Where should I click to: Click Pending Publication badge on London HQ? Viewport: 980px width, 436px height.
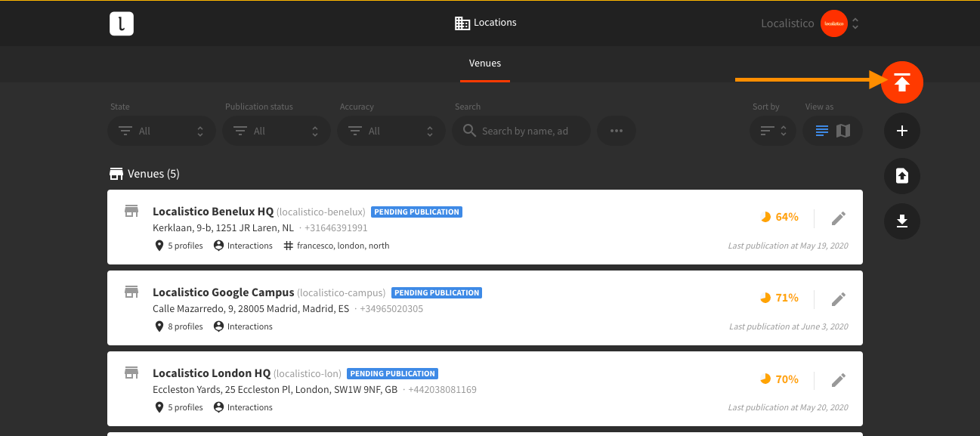[393, 374]
